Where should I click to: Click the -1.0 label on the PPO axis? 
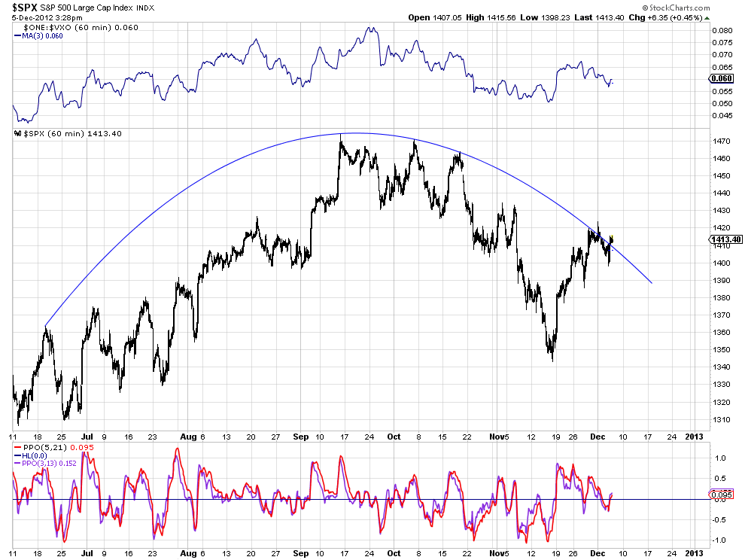pyautogui.click(x=719, y=540)
